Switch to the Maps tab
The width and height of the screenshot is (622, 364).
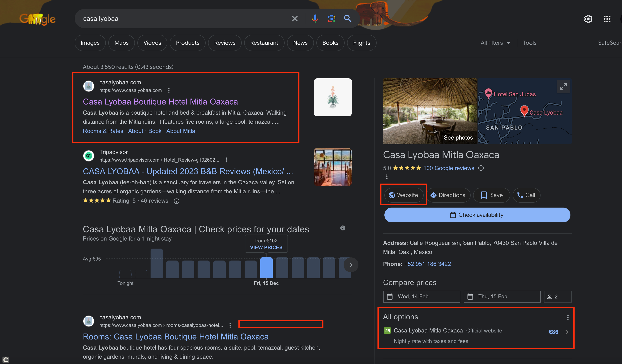coord(121,43)
